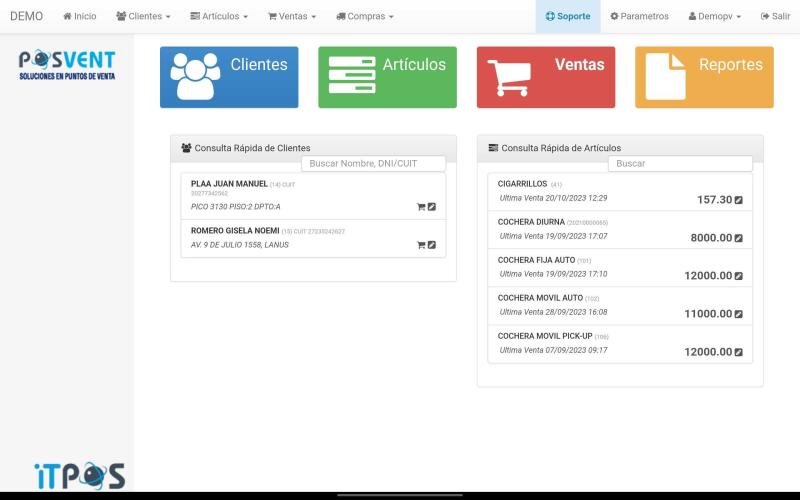Image resolution: width=800 pixels, height=500 pixels.
Task: Click Ultima Venta 19/09/2023 17:07
Action: coord(554,236)
